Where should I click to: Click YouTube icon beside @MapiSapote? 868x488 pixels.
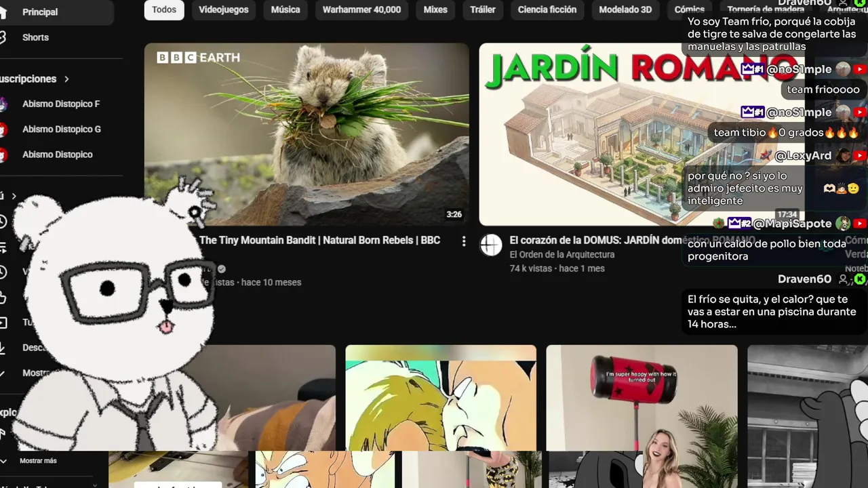(x=860, y=224)
